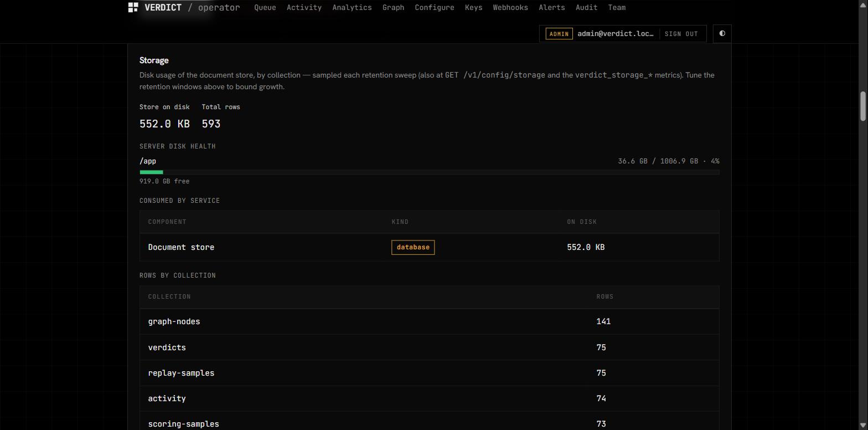Switch to the Configure page
This screenshot has height=430, width=868.
(435, 8)
